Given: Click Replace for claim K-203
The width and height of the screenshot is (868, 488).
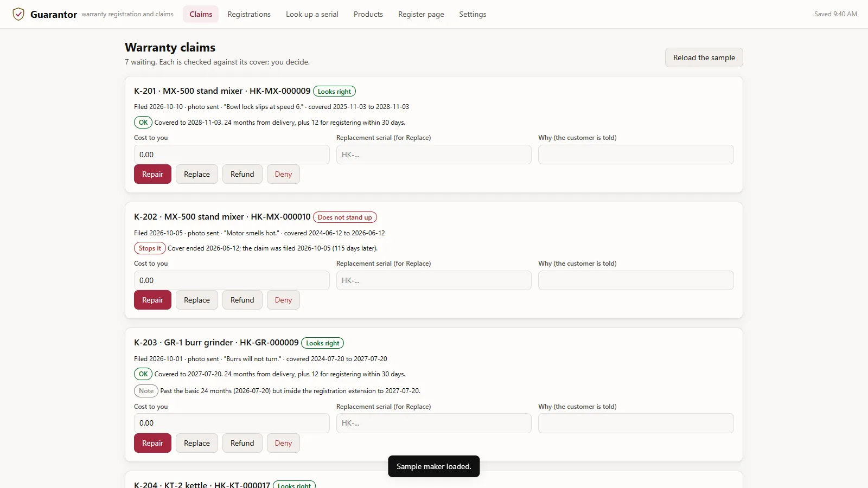Looking at the screenshot, I should 197,443.
